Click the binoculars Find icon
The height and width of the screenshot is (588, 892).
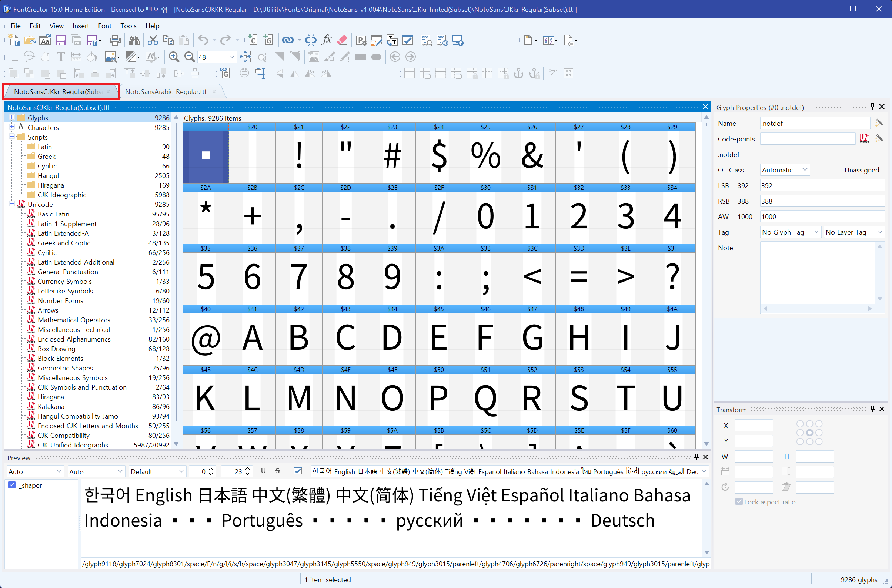[x=134, y=40]
